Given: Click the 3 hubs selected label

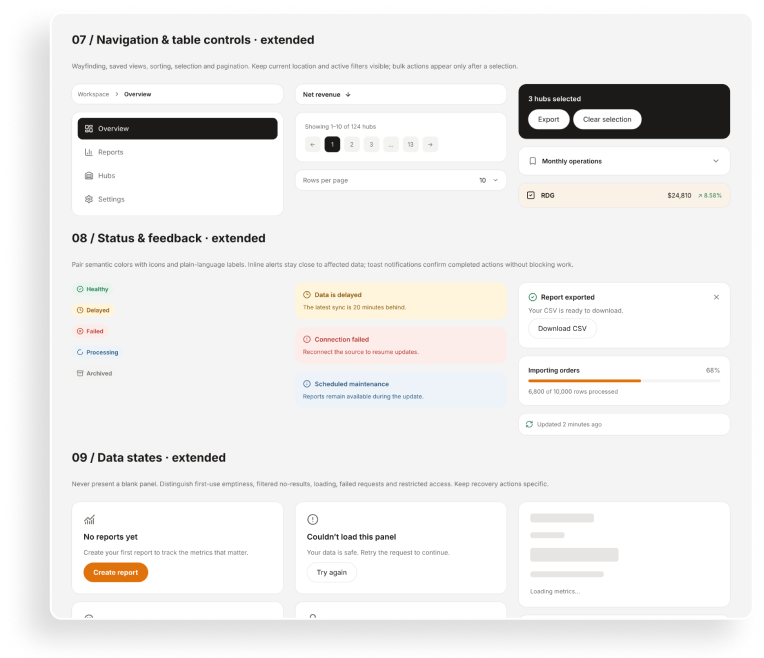Looking at the screenshot, I should pyautogui.click(x=554, y=98).
